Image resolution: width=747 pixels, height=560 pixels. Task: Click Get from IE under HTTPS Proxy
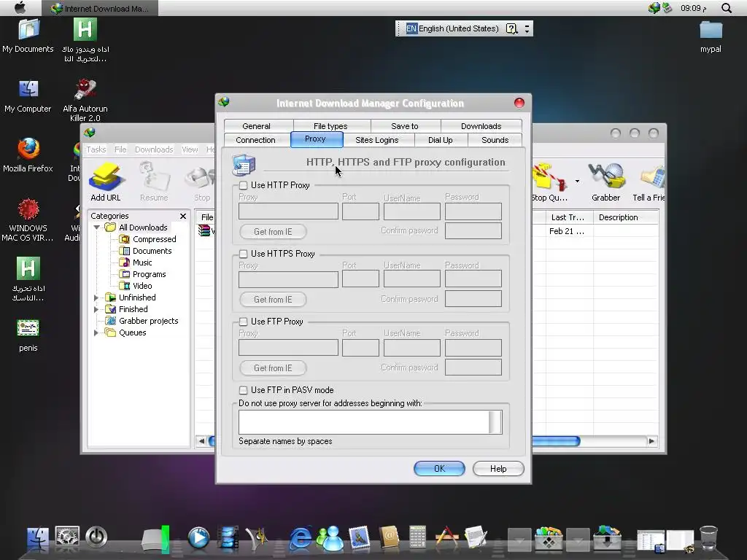(273, 300)
